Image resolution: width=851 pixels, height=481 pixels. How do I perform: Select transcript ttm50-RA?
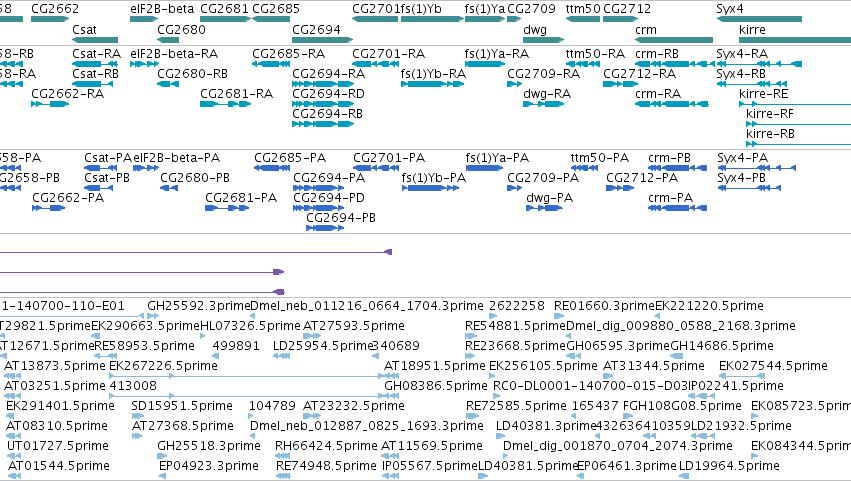point(582,64)
